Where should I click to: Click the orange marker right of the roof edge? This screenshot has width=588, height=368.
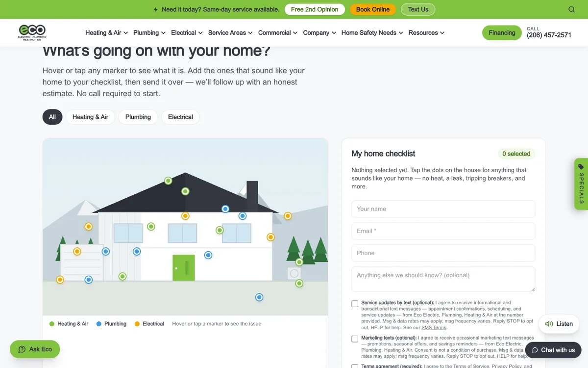point(288,216)
